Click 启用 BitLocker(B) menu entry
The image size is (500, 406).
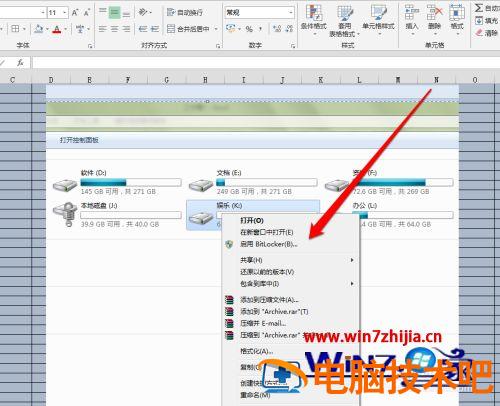269,244
